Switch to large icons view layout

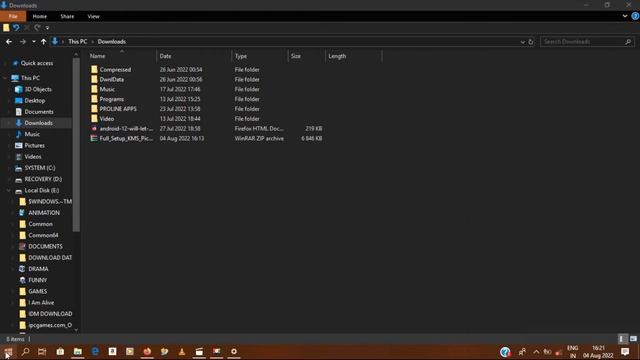point(633,339)
